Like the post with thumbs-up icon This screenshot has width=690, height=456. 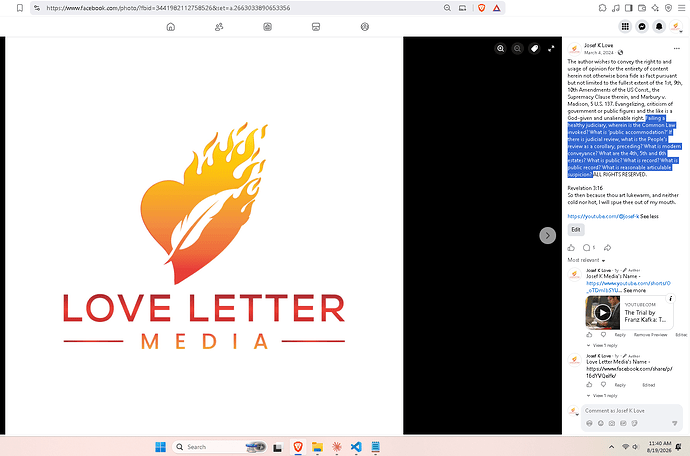571,247
